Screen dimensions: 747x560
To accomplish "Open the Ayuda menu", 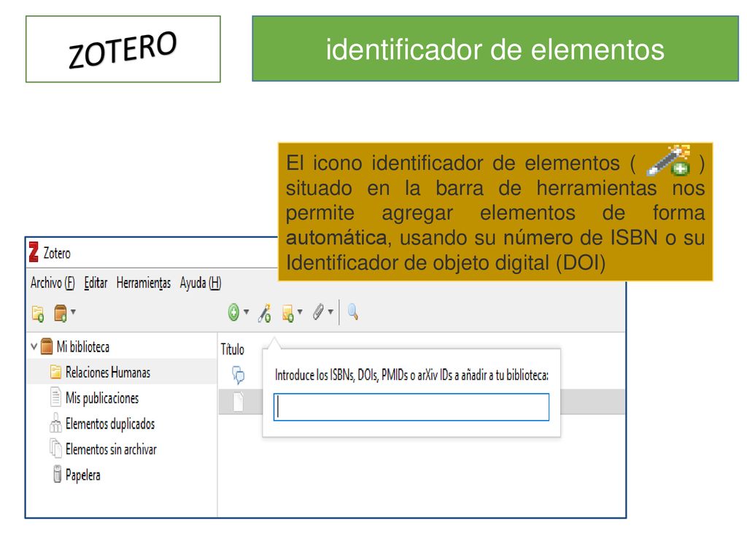I will pyautogui.click(x=201, y=283).
